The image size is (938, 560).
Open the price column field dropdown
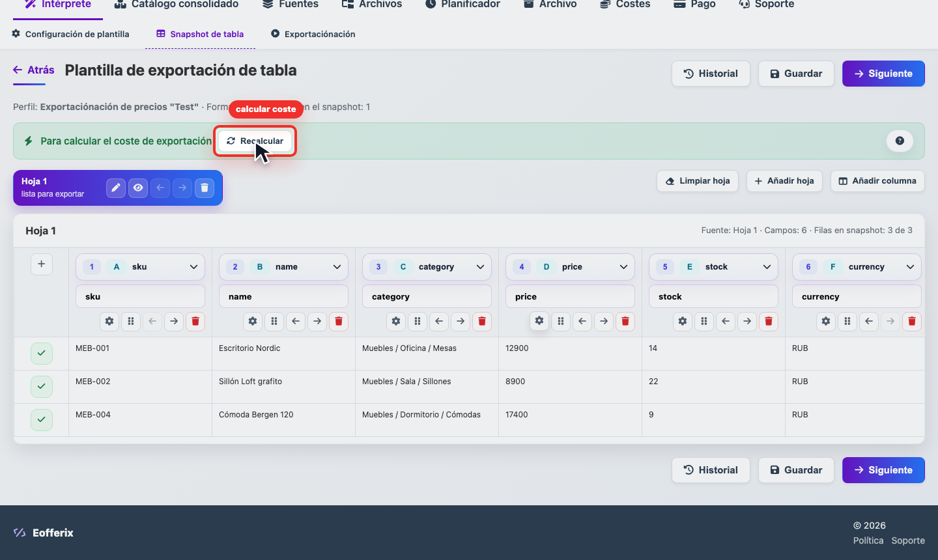[x=570, y=267]
